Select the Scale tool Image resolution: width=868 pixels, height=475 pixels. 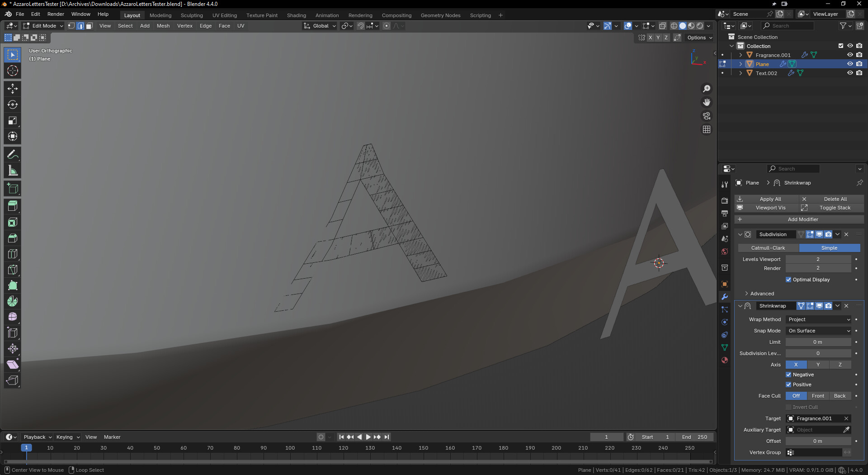click(x=13, y=120)
